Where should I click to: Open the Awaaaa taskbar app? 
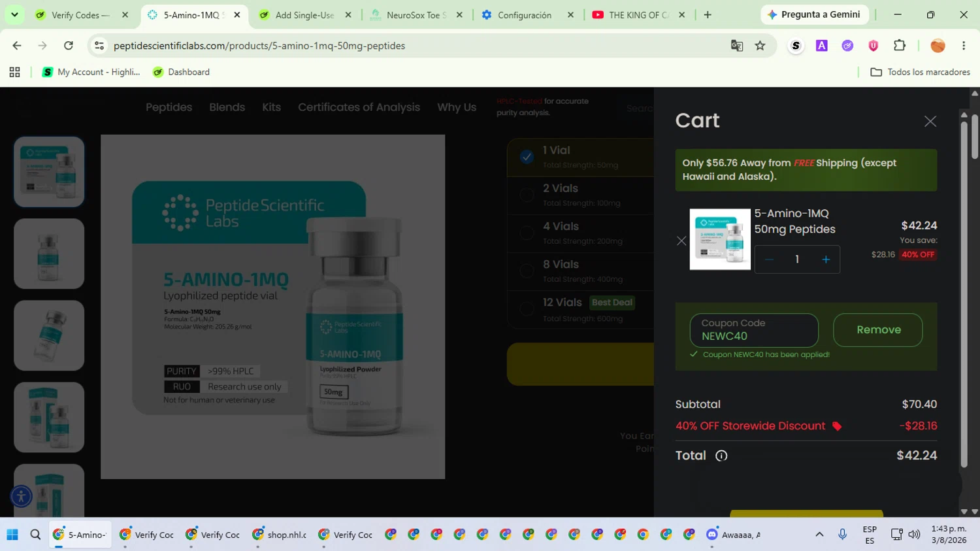[733, 535]
